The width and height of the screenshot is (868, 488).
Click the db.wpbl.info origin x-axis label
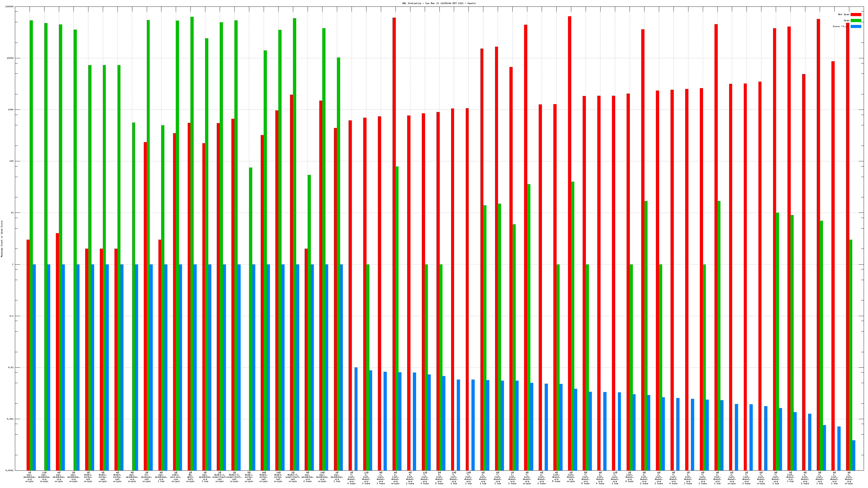pos(190,477)
